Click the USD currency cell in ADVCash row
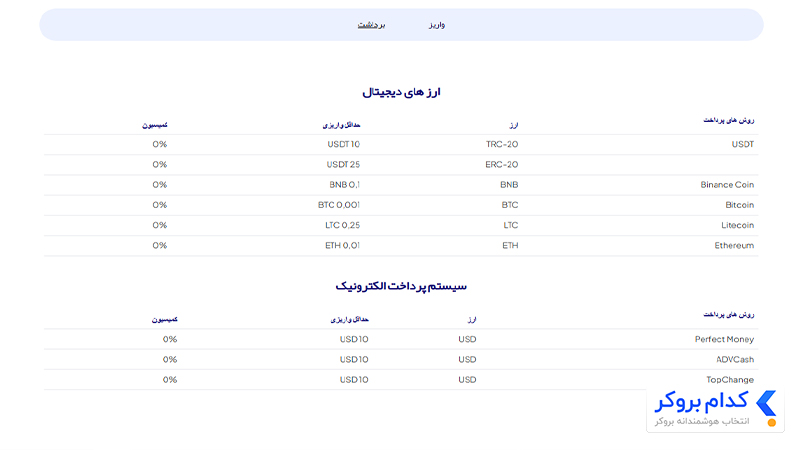Viewport: 800px width, 450px height. pos(467,360)
